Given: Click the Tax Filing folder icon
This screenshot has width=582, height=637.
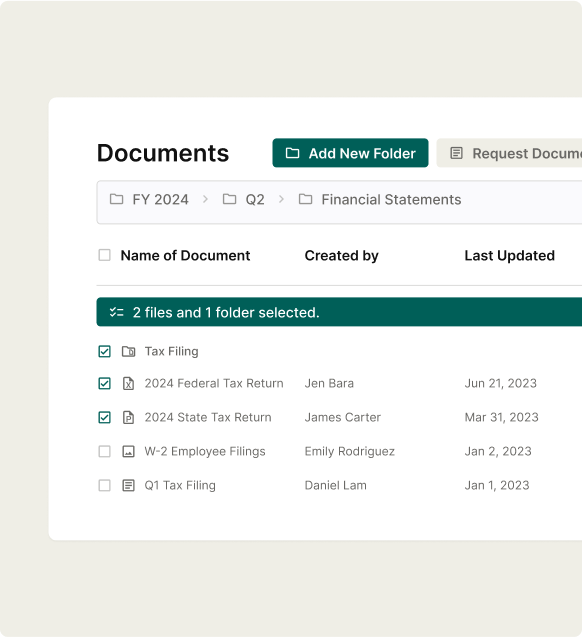Looking at the screenshot, I should tap(129, 351).
